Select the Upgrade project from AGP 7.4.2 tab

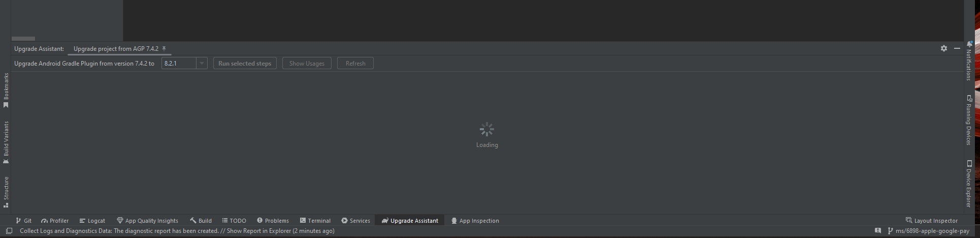click(116, 49)
